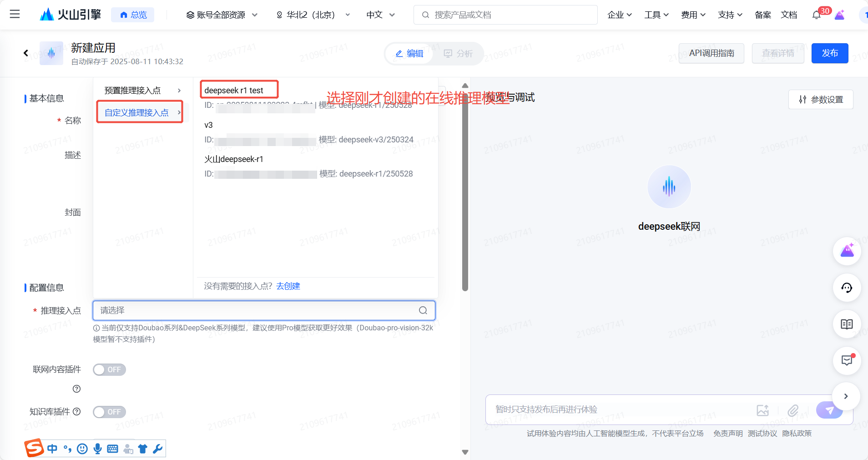Open the 备案 page
The height and width of the screenshot is (460, 868).
point(763,15)
